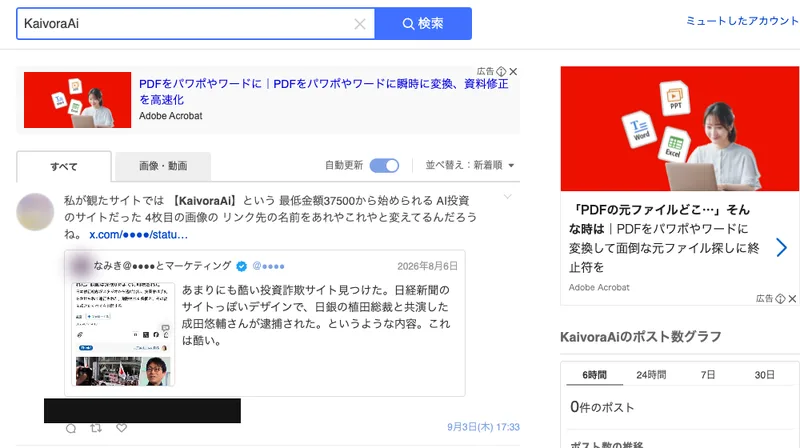The height and width of the screenshot is (448, 800).
Task: Open ad info icon on banner ad
Action: pyautogui.click(x=502, y=71)
